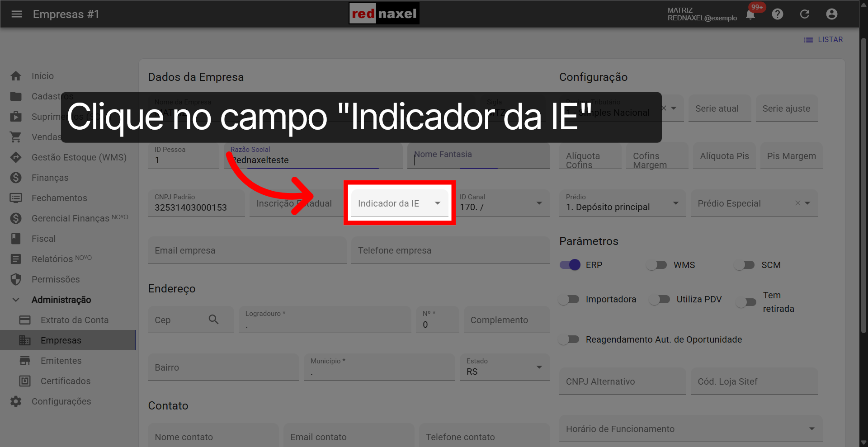Click the help question mark icon
868x447 pixels.
point(778,14)
